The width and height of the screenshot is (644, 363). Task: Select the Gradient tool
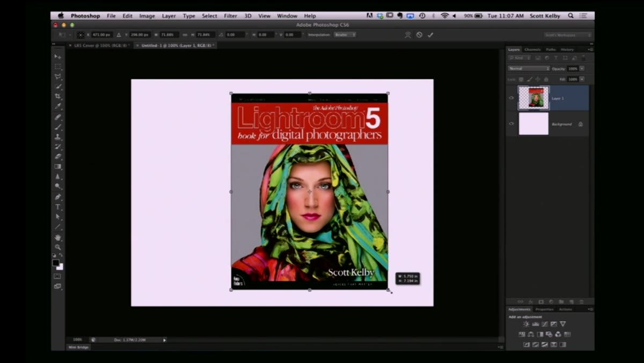point(57,166)
